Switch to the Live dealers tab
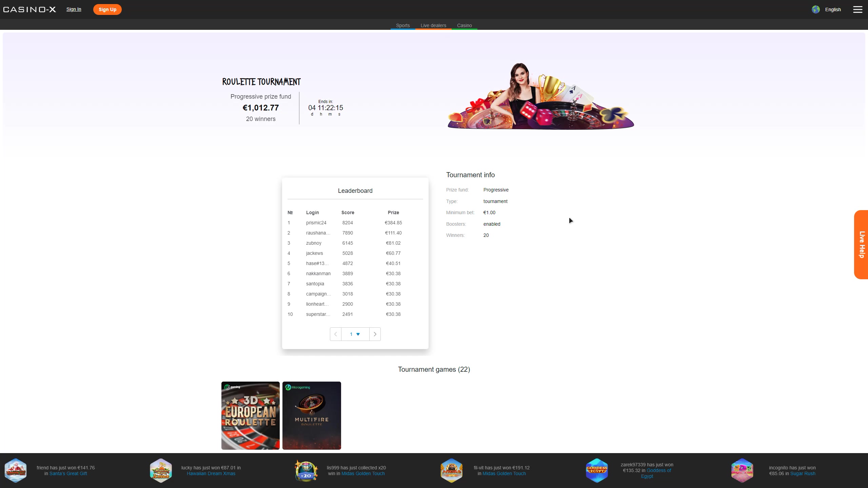Screen dimensions: 868x488 pyautogui.click(x=433, y=25)
